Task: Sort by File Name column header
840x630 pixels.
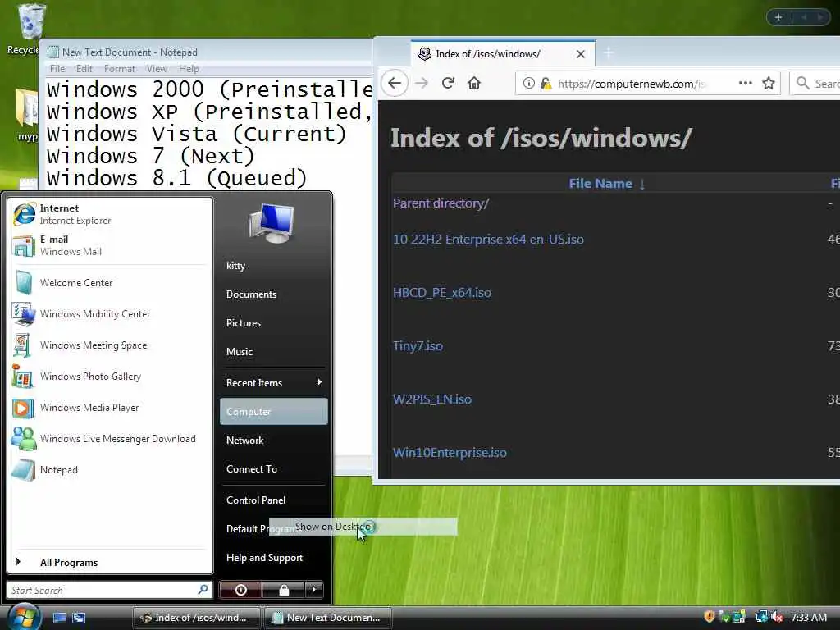Action: coord(607,184)
